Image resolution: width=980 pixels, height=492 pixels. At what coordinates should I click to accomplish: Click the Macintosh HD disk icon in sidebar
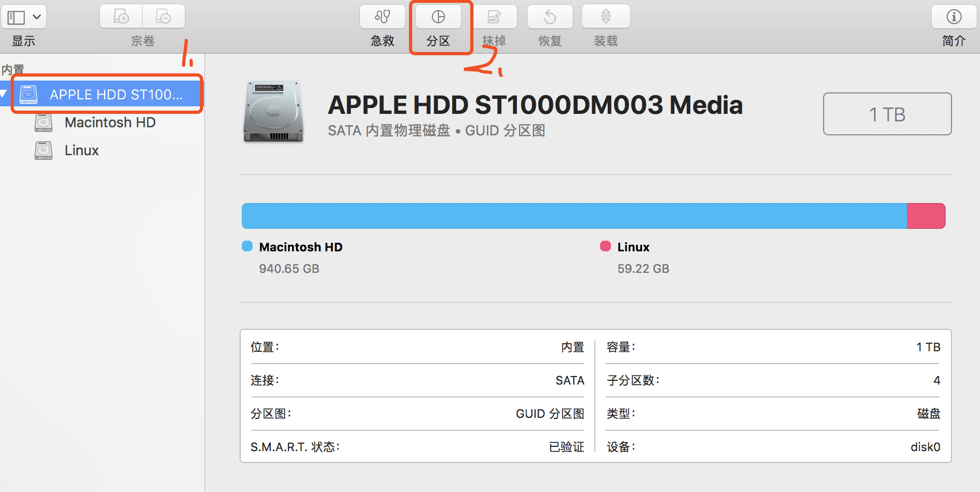coord(44,122)
